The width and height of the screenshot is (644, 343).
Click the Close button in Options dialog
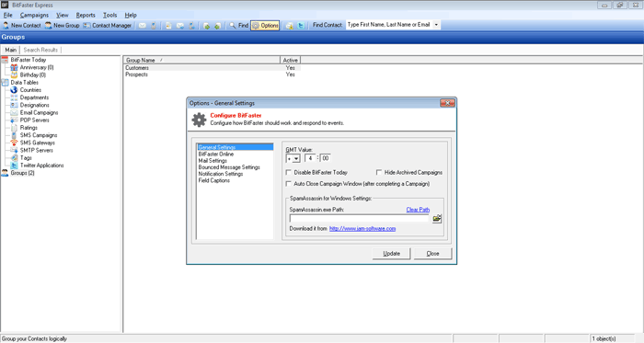[432, 254]
